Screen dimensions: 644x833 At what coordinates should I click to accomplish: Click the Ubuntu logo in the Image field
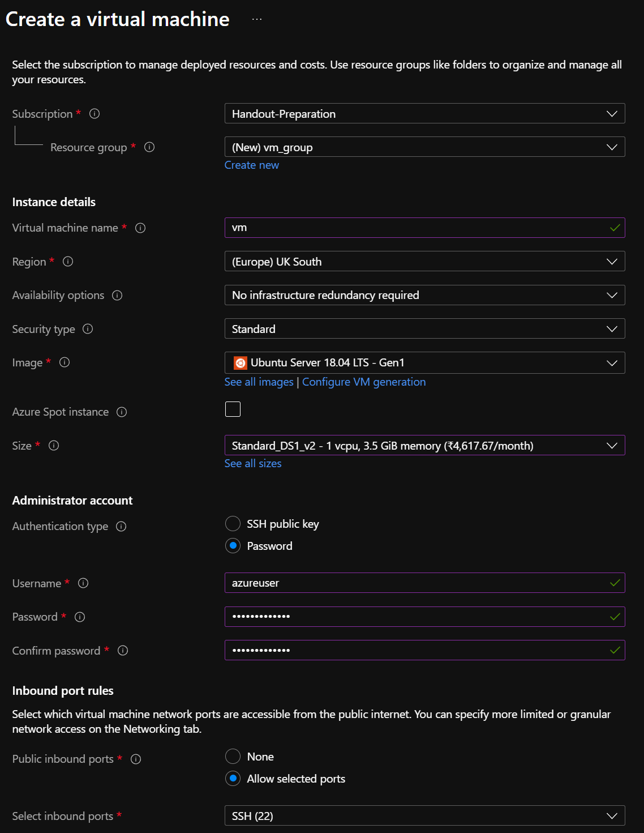coord(241,363)
